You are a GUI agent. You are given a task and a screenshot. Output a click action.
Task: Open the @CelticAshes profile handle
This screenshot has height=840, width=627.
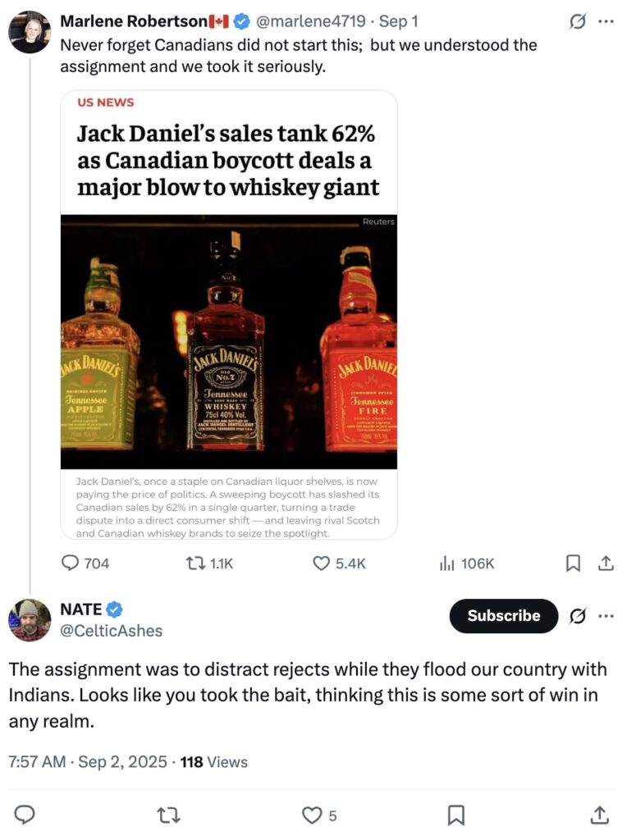pyautogui.click(x=112, y=631)
